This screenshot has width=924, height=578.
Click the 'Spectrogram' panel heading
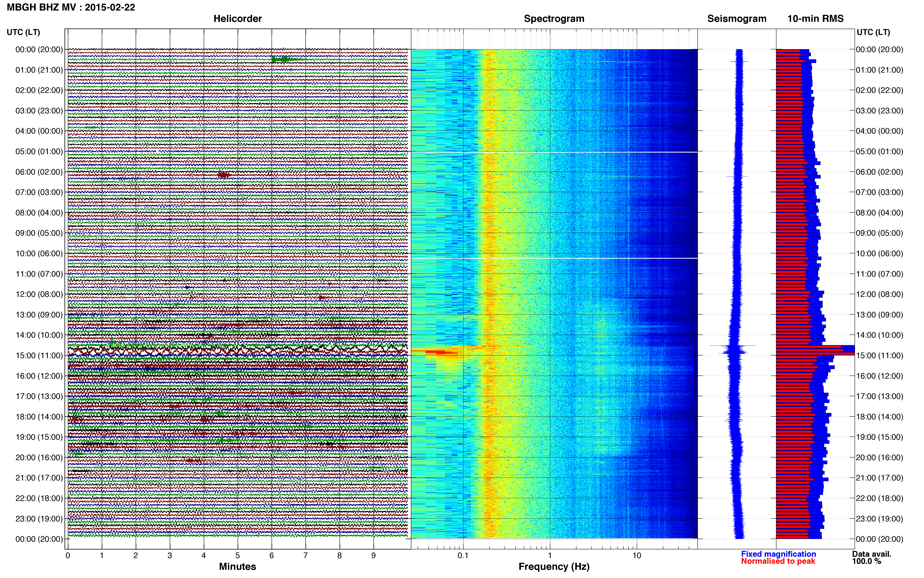point(554,19)
